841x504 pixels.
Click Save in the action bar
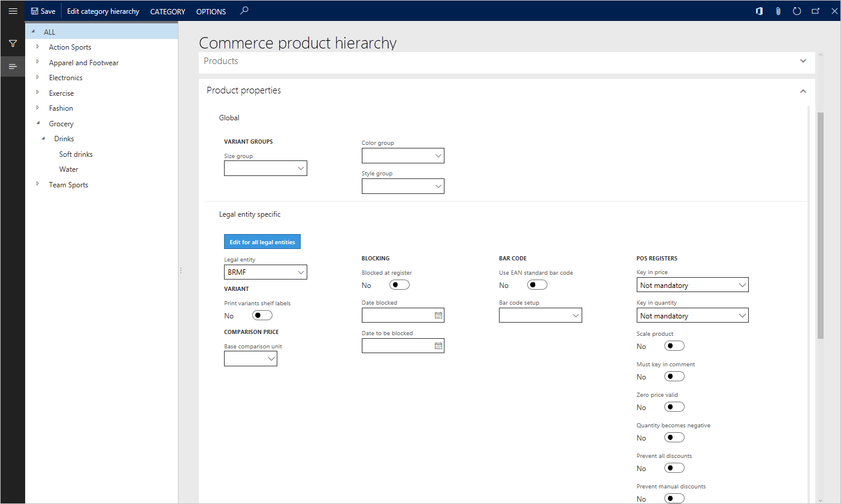(43, 10)
